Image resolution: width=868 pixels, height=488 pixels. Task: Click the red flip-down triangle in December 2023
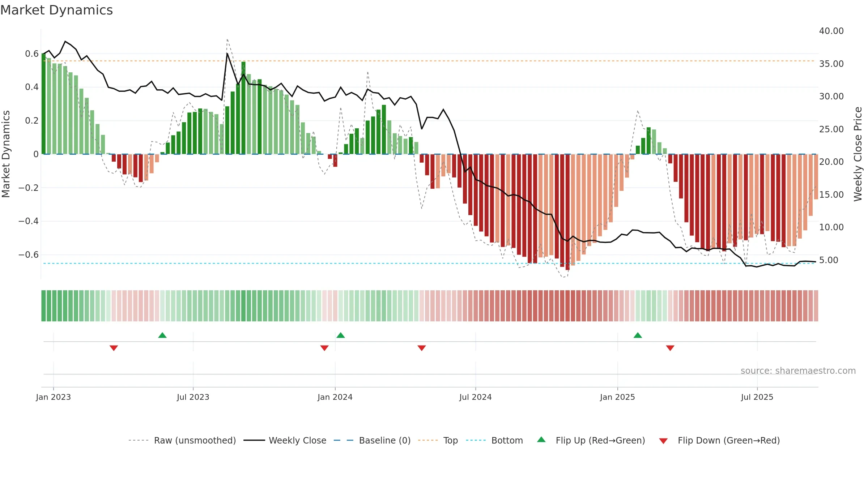tap(324, 348)
